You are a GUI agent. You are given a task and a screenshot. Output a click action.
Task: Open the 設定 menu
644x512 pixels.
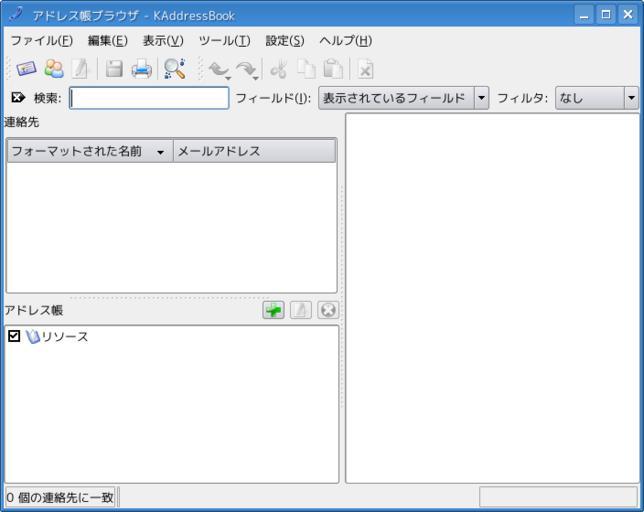[x=284, y=41]
